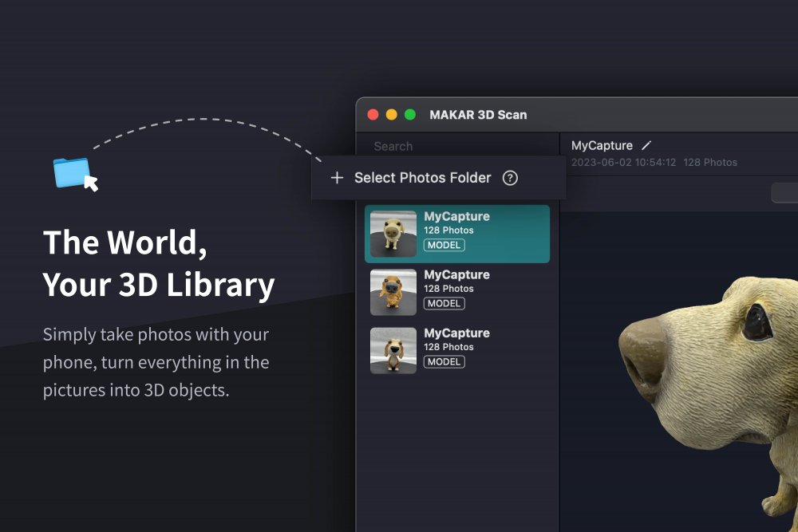Maximize the window with green button
The width and height of the screenshot is (798, 532).
tap(410, 115)
